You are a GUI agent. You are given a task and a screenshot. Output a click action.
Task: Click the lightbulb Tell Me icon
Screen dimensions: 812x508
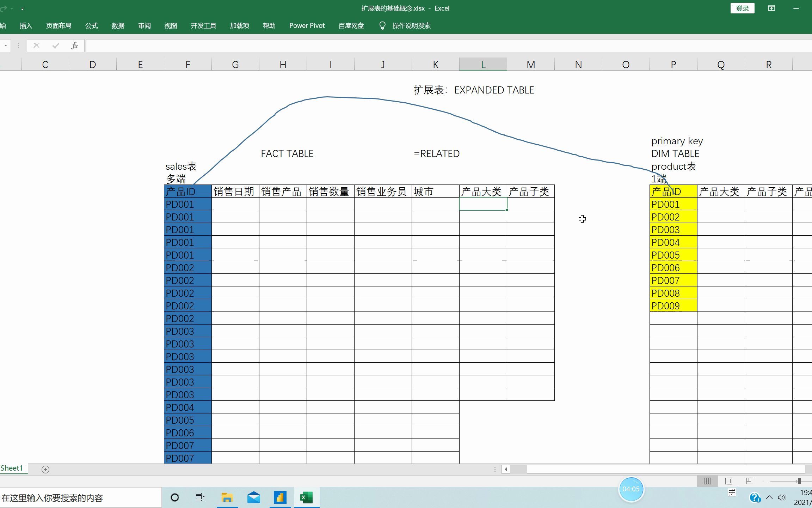pyautogui.click(x=382, y=26)
